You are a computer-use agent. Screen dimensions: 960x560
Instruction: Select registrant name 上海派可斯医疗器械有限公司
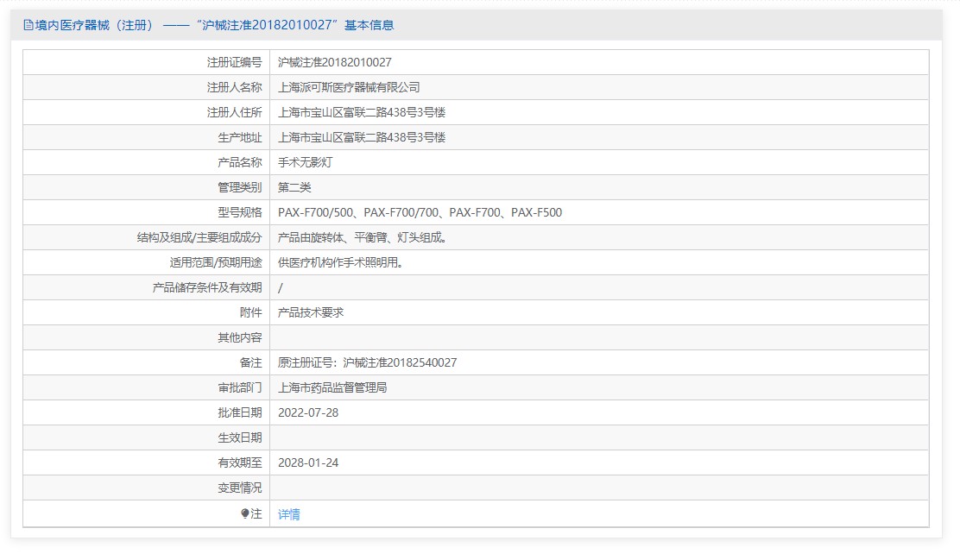(349, 87)
